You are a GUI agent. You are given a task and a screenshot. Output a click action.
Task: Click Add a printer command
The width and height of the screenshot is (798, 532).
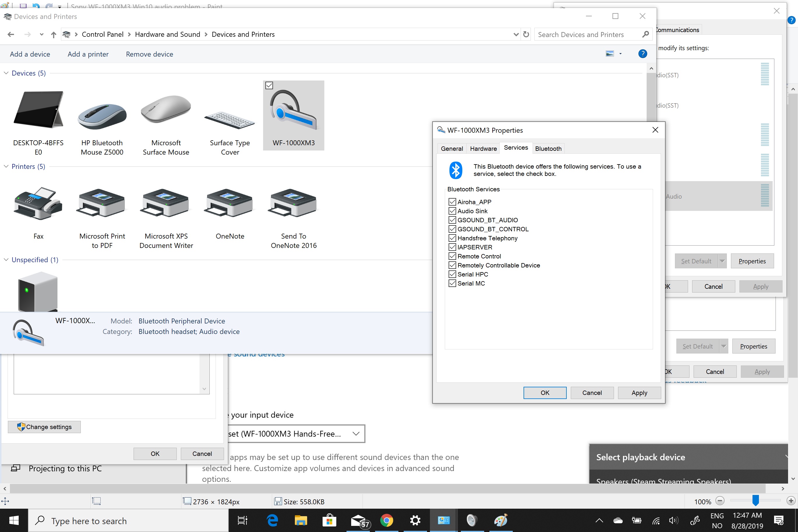[88, 54]
